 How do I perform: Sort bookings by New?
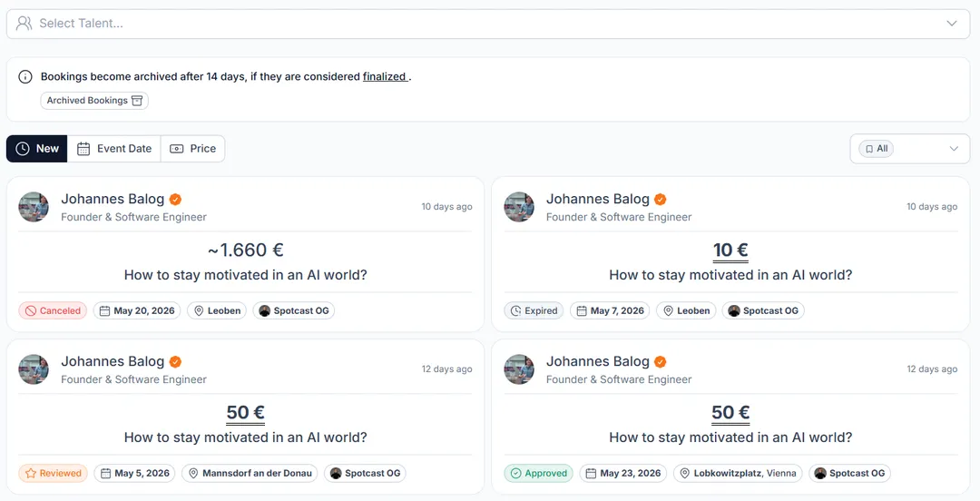37,149
